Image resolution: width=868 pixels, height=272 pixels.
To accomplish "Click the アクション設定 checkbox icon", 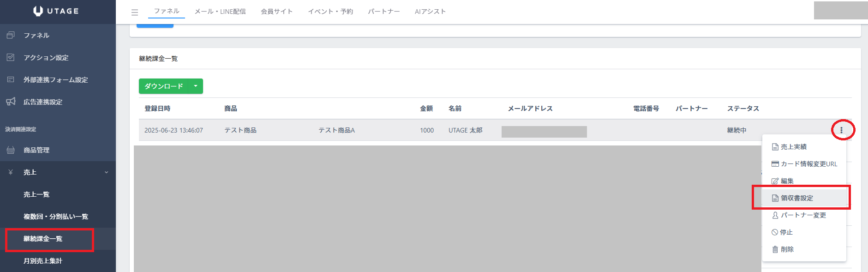I will [x=11, y=57].
